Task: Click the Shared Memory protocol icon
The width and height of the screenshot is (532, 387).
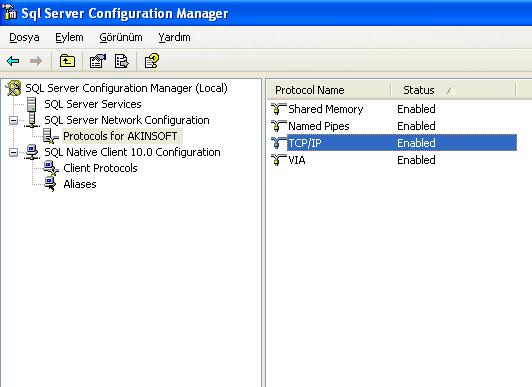Action: pyautogui.click(x=279, y=109)
